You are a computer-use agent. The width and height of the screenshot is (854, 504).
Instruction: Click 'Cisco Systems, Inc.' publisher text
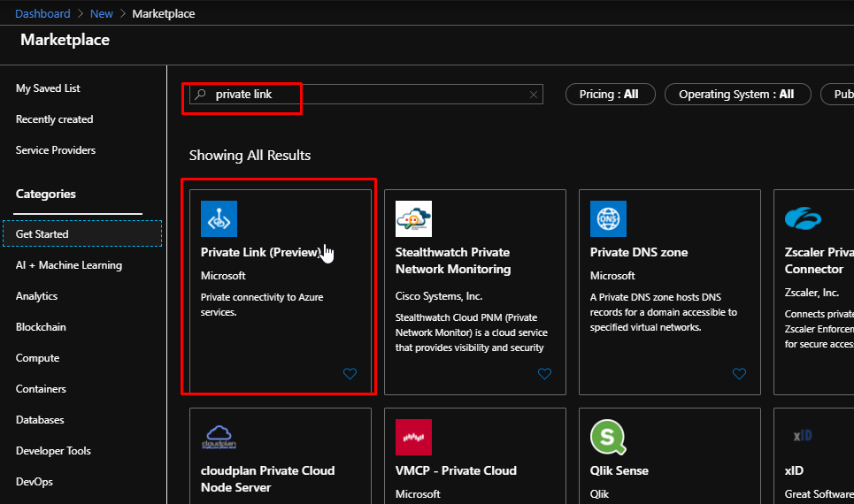(x=439, y=296)
